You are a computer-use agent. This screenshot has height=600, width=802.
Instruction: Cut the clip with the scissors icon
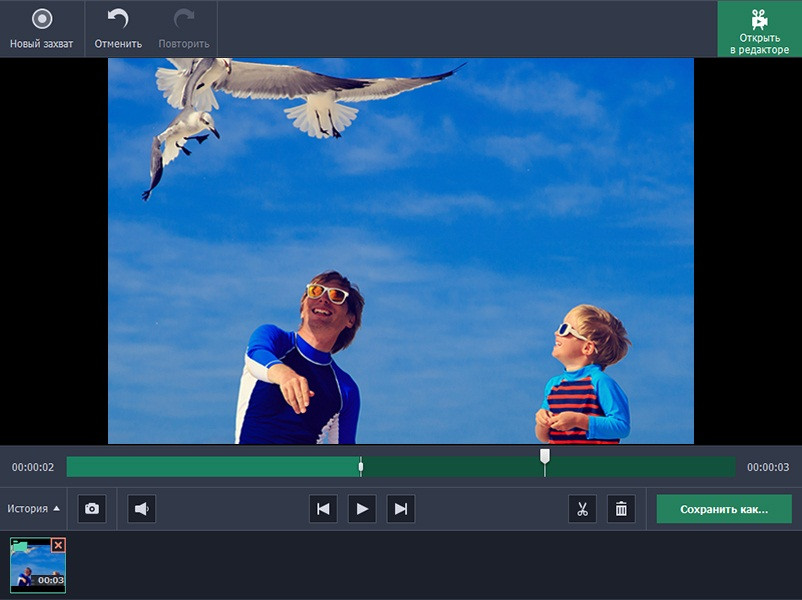coord(582,509)
